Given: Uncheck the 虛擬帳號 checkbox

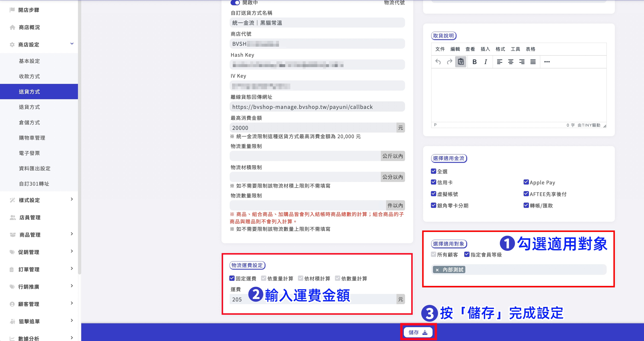Looking at the screenshot, I should click(433, 194).
